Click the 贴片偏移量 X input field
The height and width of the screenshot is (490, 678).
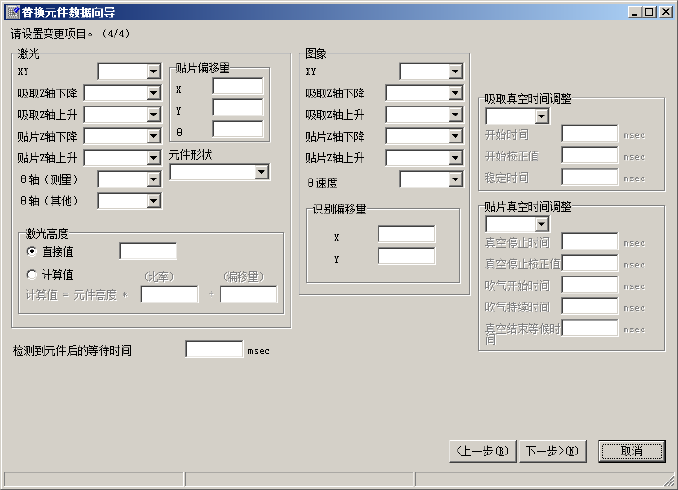tap(238, 86)
